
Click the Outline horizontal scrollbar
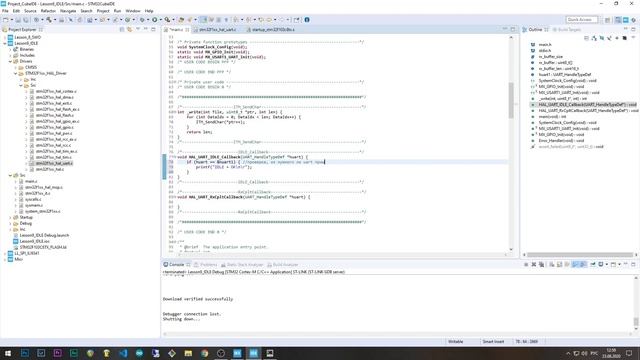coord(580,255)
